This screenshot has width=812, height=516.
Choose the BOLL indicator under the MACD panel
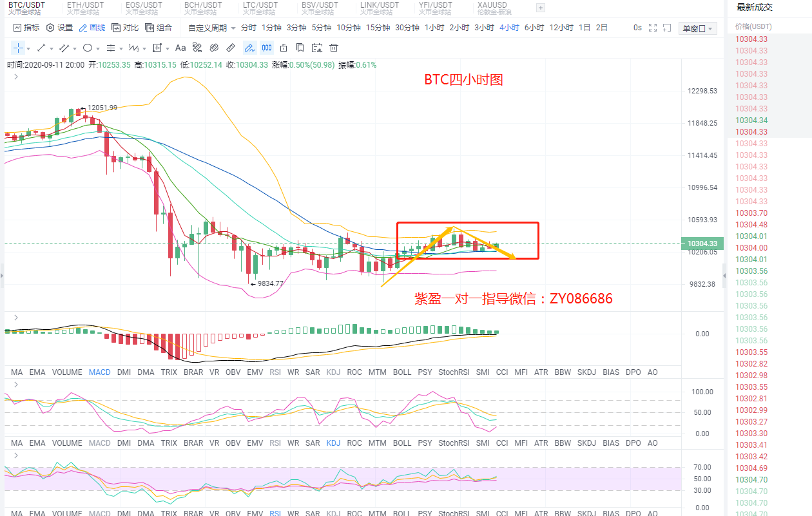(401, 372)
